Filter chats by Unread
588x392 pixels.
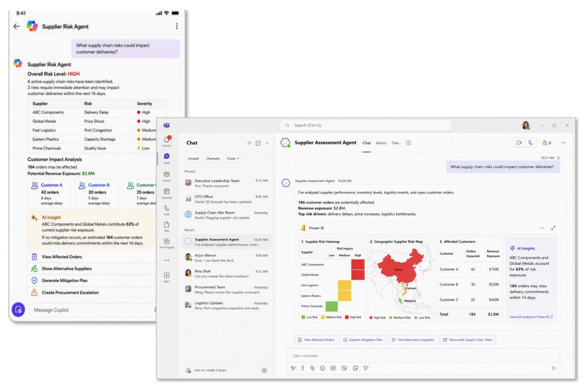tap(193, 159)
